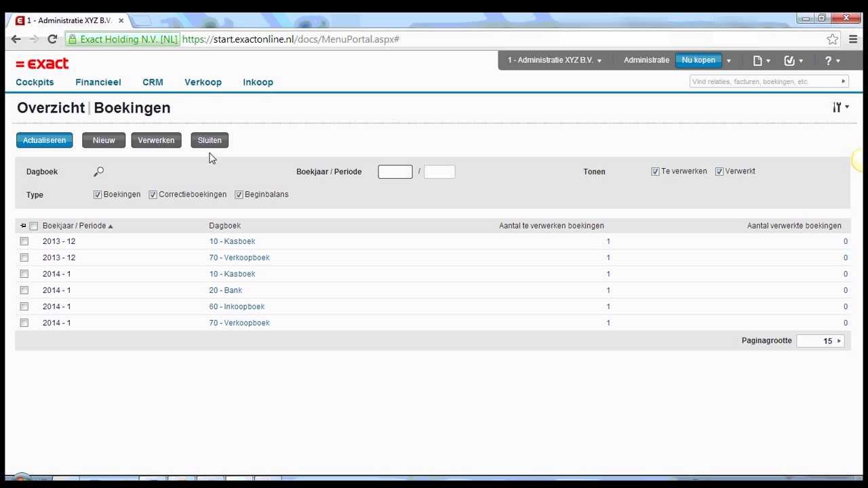Screen dimensions: 868x488
Task: Open the Inkoop menu
Action: coord(258,82)
